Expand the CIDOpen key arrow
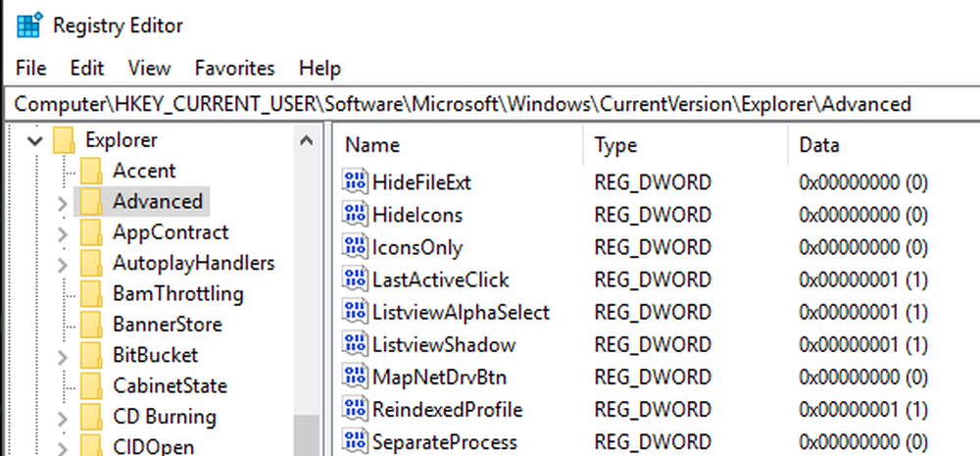Screen dimensions: 980x456 point(62,449)
